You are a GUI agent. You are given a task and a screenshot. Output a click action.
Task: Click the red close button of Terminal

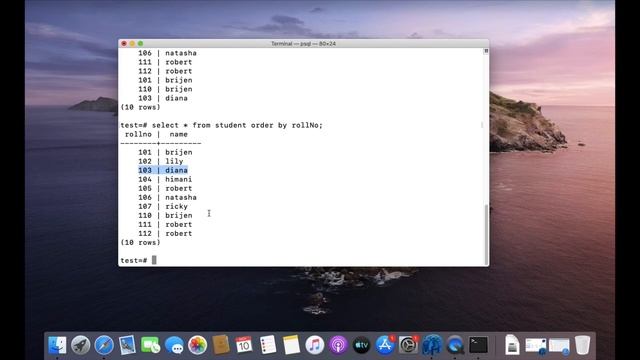click(x=124, y=43)
